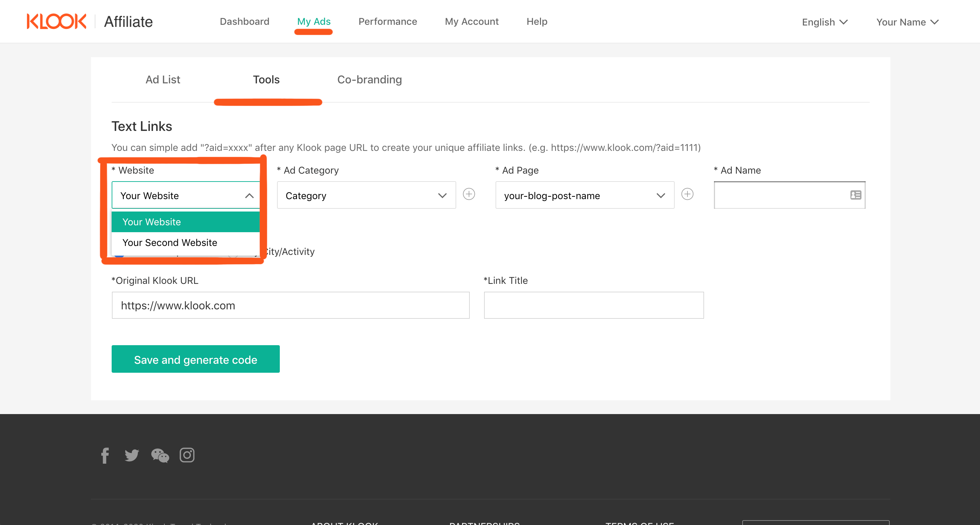980x525 pixels.
Task: Click the contact card icon in Ad Name field
Action: 856,195
